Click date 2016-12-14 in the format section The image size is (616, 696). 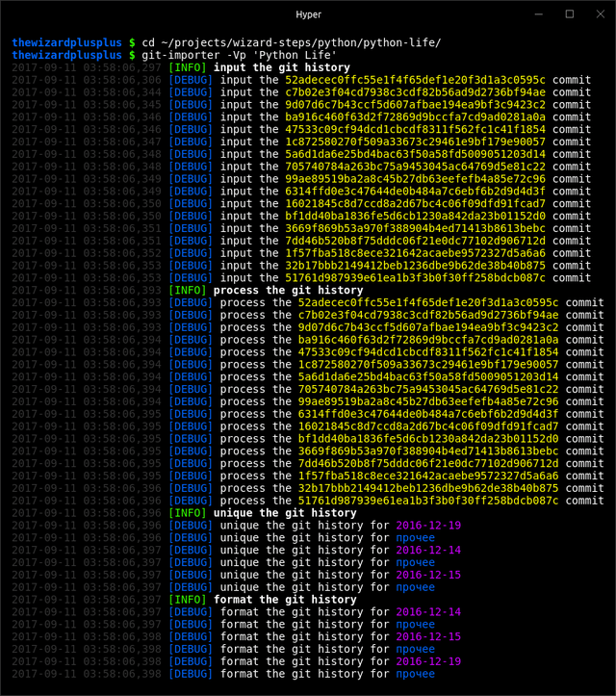[428, 612]
